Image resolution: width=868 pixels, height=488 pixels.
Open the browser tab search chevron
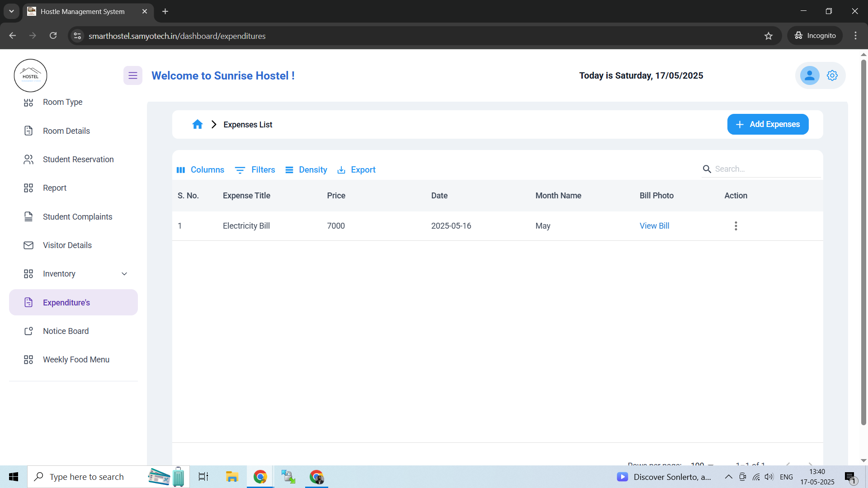click(11, 11)
